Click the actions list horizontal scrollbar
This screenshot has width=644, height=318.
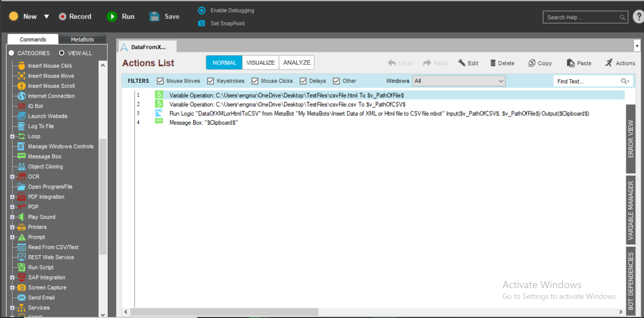point(224,312)
